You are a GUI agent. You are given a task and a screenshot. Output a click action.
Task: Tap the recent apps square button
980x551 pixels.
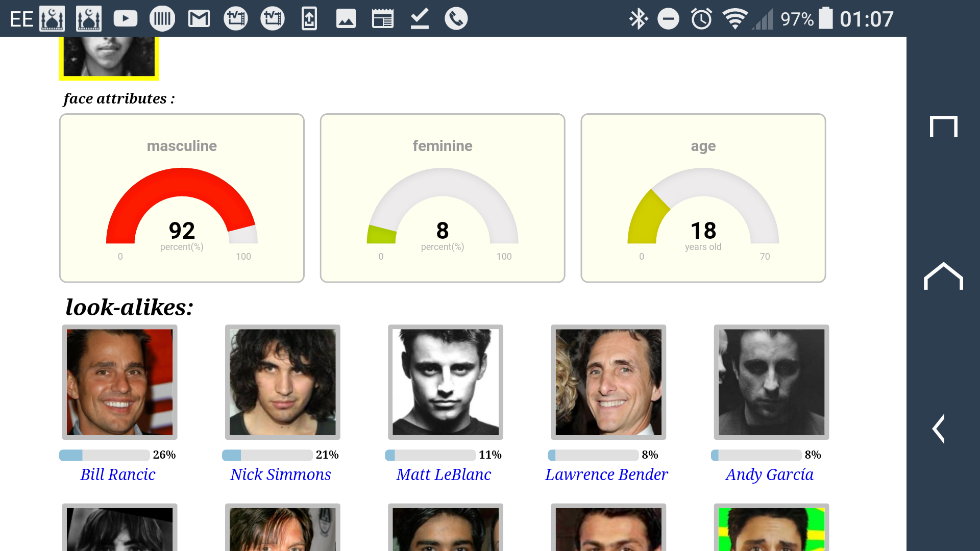(943, 127)
